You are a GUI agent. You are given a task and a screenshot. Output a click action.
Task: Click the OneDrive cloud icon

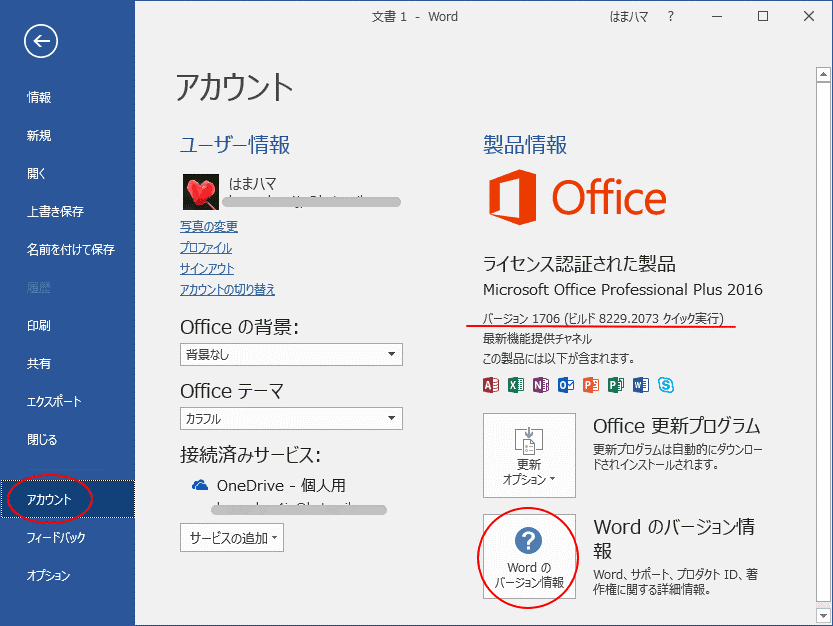tap(198, 485)
